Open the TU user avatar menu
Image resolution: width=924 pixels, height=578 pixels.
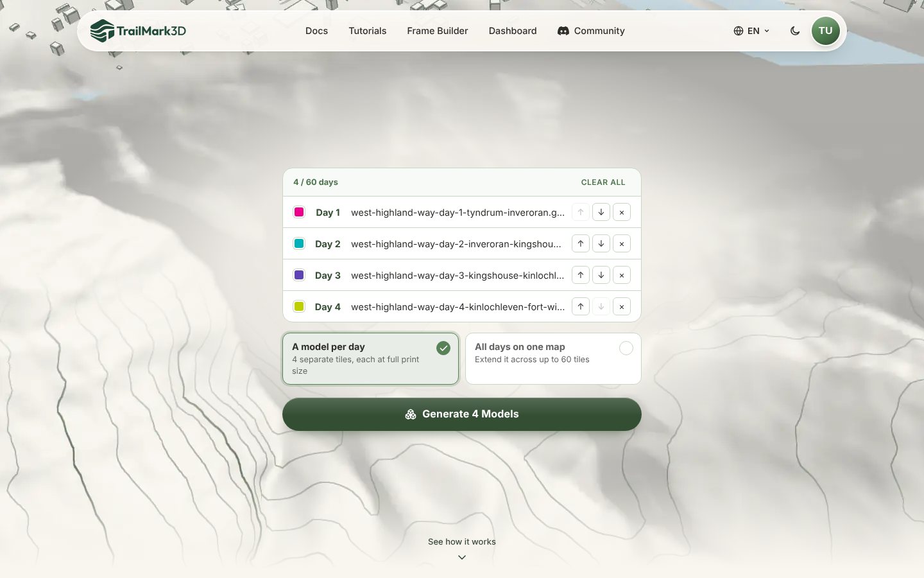pos(826,31)
